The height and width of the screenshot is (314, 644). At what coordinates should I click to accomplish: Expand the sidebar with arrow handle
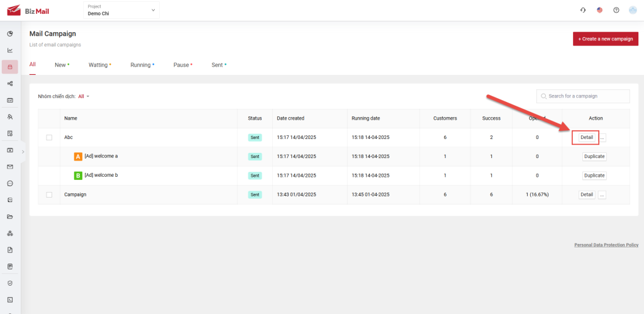click(23, 152)
